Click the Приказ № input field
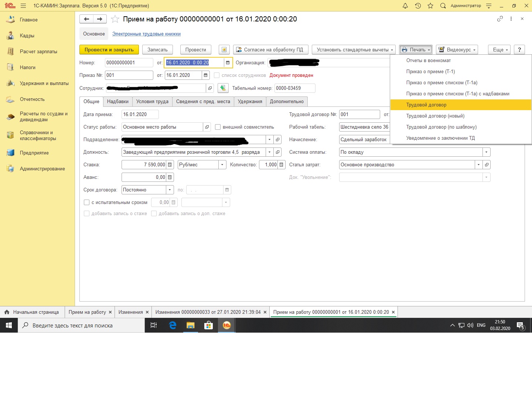This screenshot has height=401, width=532. [129, 75]
